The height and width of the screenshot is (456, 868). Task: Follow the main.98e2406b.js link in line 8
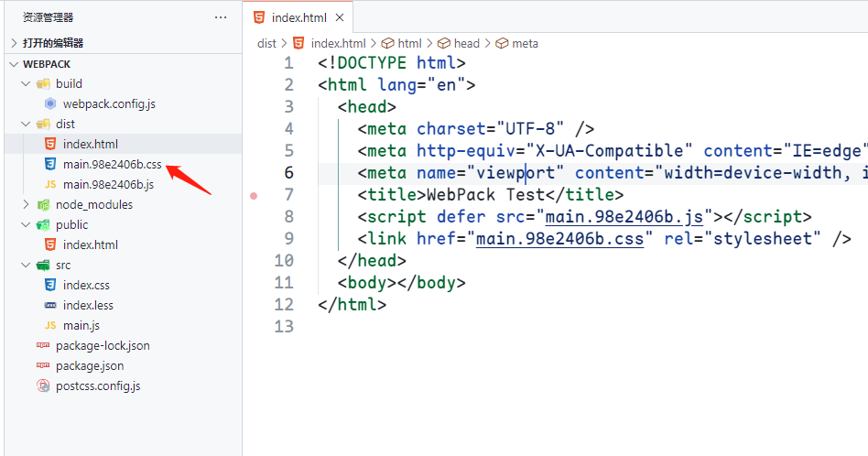tap(624, 217)
